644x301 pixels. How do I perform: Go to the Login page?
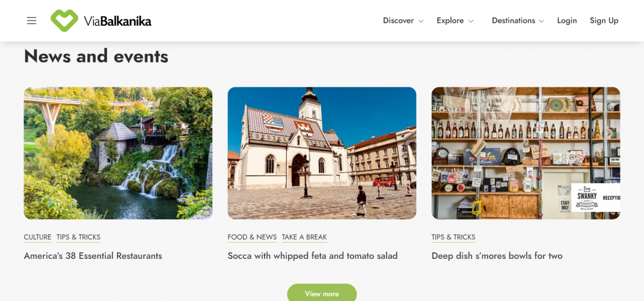click(x=567, y=20)
